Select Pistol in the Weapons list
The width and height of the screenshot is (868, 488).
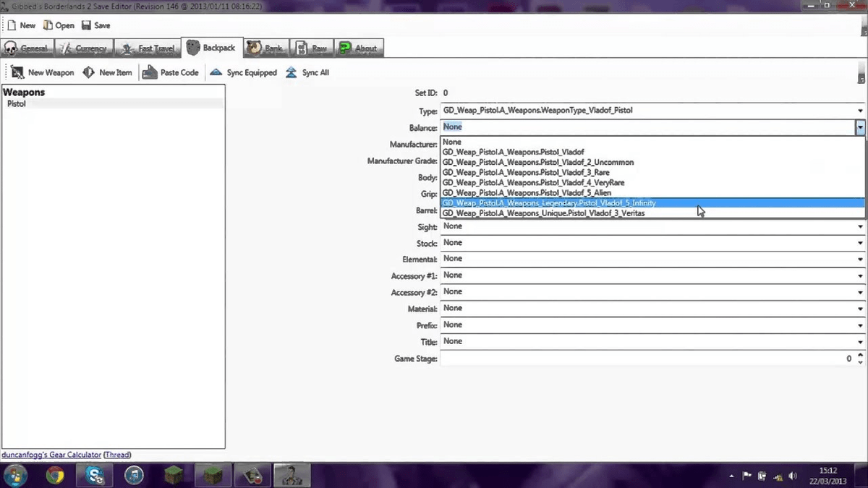click(x=17, y=104)
